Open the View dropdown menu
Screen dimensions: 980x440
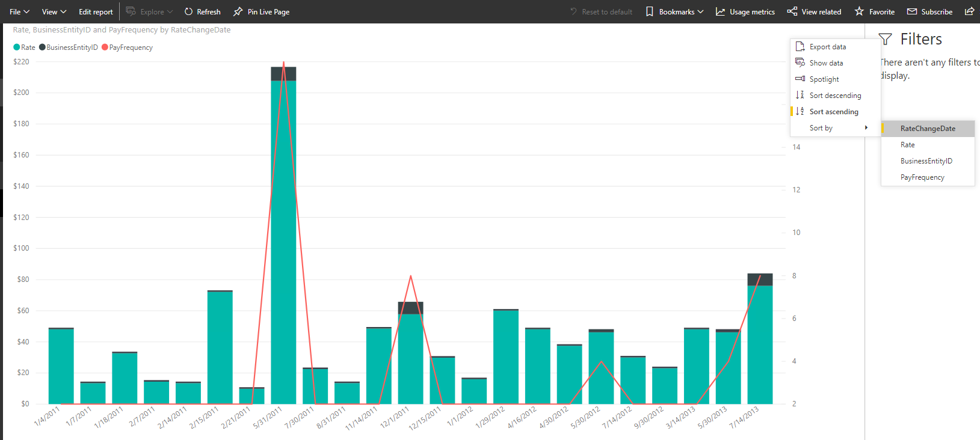click(54, 11)
